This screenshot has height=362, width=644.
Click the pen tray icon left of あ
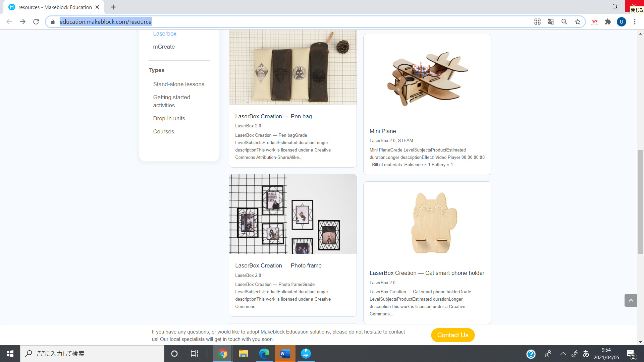pyautogui.click(x=575, y=354)
